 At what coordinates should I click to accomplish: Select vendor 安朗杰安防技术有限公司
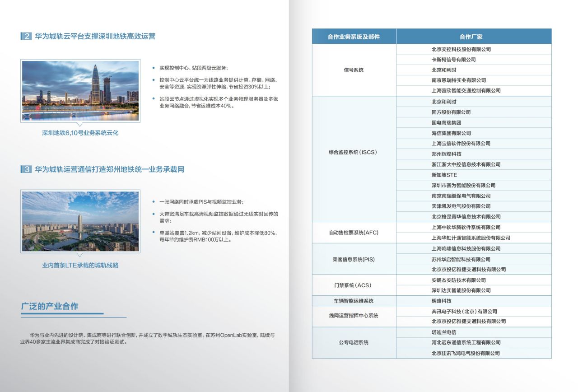[458, 280]
